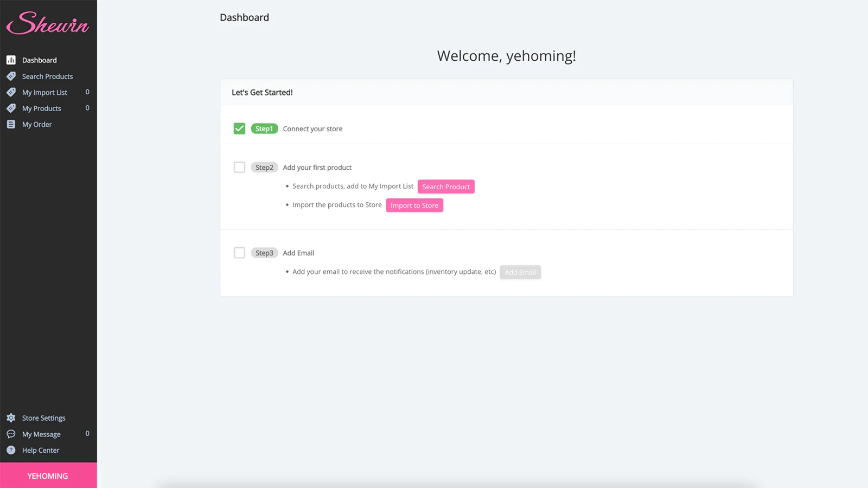The width and height of the screenshot is (868, 488).
Task: Check the Step2 'Add your first product' checkbox
Action: tap(239, 167)
